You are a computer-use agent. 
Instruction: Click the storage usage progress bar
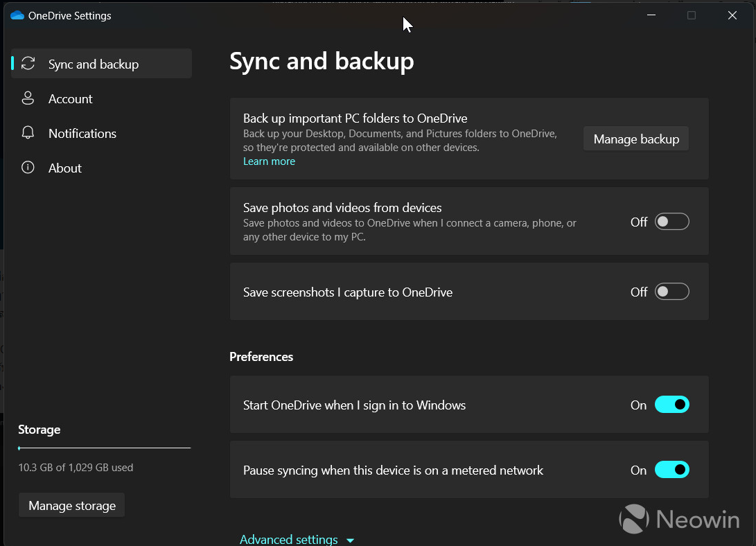point(104,448)
